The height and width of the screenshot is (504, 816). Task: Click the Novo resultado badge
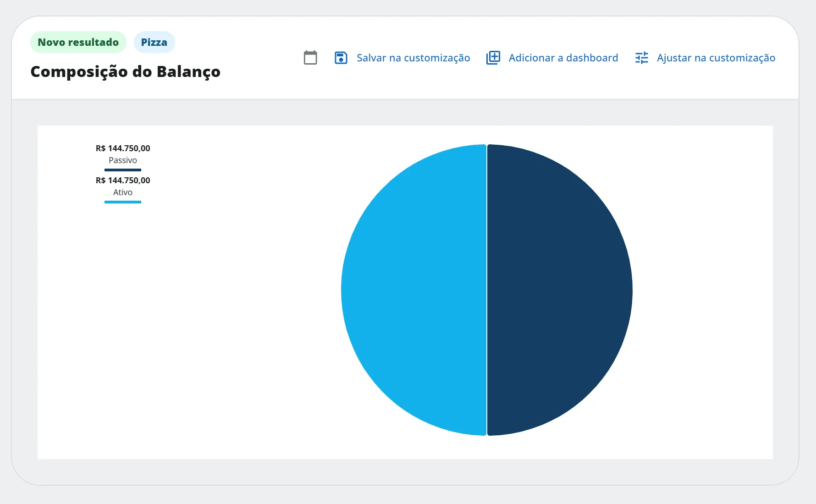(x=78, y=42)
